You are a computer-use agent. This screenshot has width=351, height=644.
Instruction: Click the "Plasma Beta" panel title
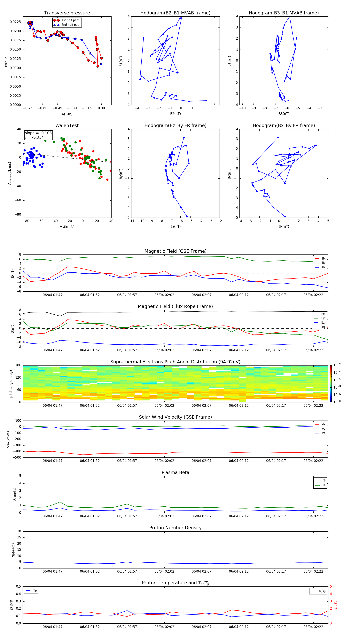tap(175, 472)
